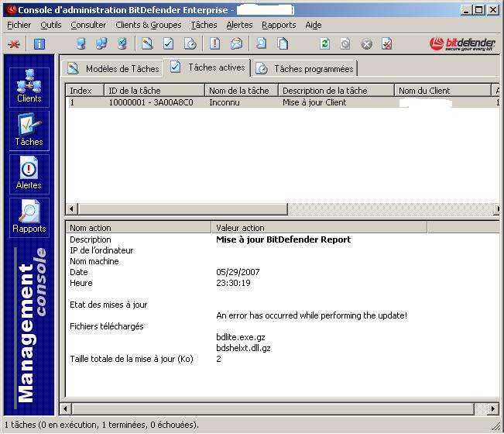Open the Consulter menu
Viewport: 504px width, 434px height.
click(88, 25)
